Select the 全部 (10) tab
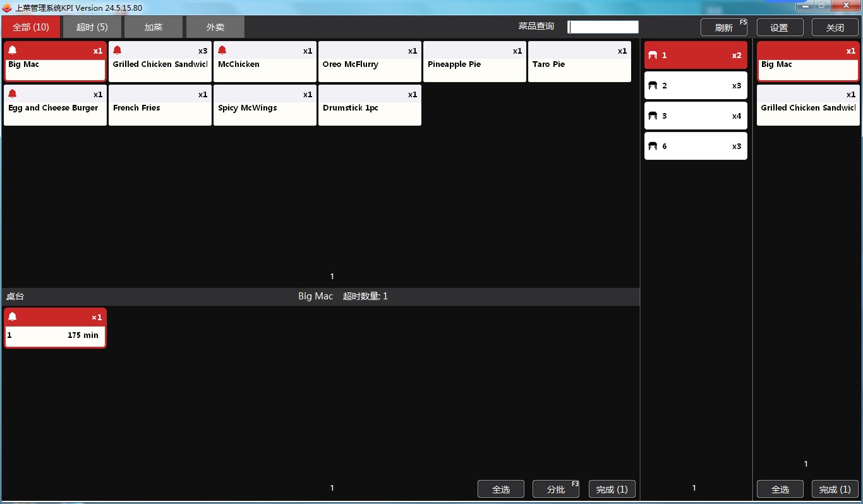The image size is (863, 504). pyautogui.click(x=31, y=27)
